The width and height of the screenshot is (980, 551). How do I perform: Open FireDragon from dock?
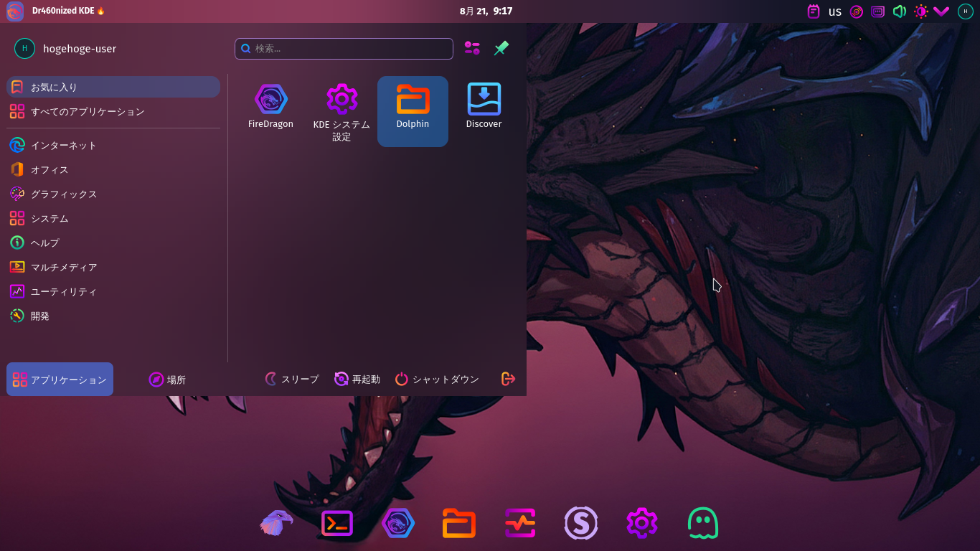coord(398,523)
